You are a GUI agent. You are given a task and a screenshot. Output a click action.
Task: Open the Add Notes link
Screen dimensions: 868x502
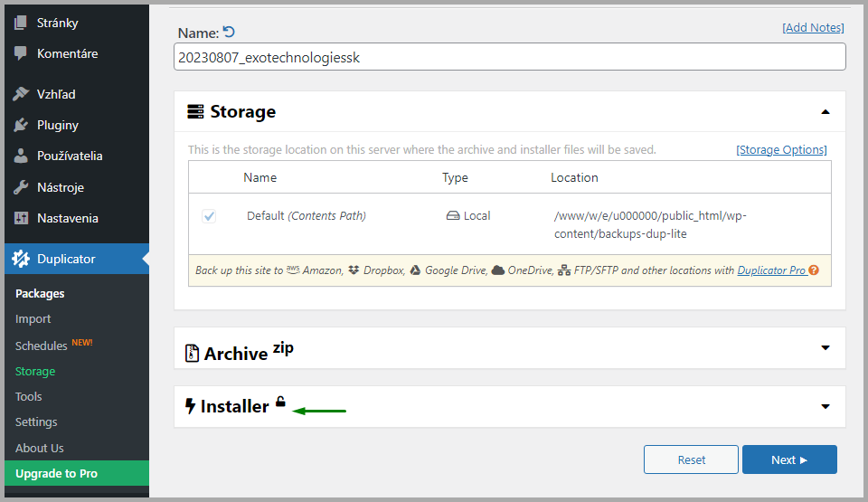pyautogui.click(x=813, y=28)
